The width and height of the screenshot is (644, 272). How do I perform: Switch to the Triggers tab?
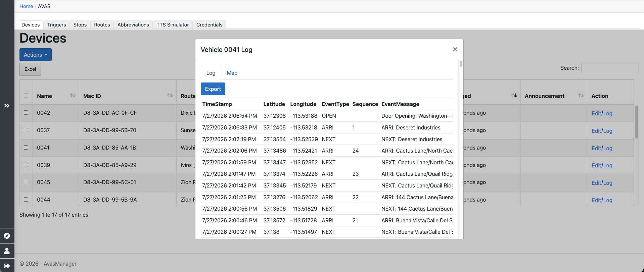point(56,25)
